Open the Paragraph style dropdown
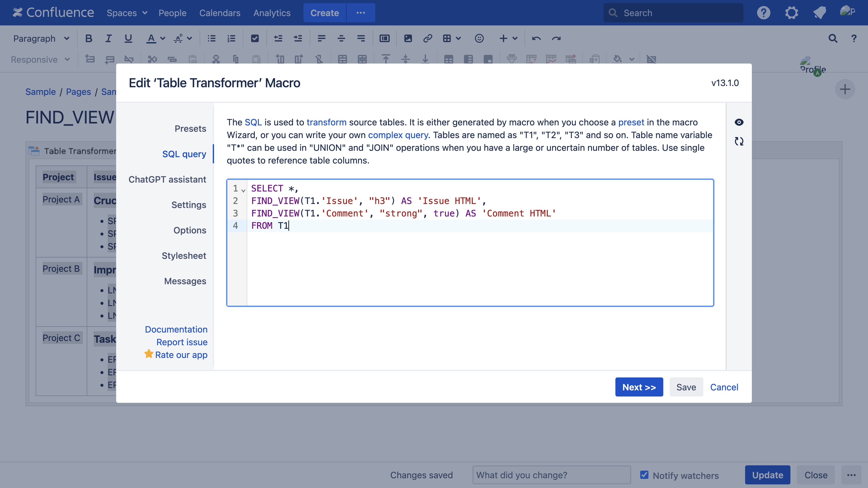 pyautogui.click(x=41, y=38)
